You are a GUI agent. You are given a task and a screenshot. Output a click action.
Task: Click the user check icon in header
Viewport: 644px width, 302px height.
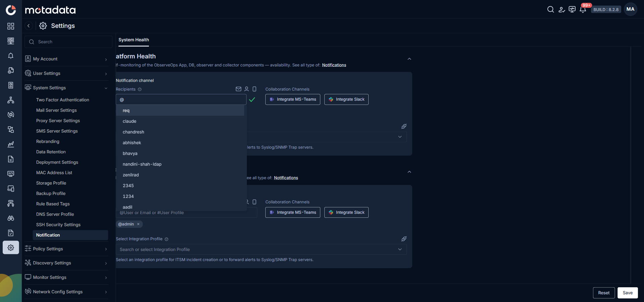pyautogui.click(x=561, y=9)
